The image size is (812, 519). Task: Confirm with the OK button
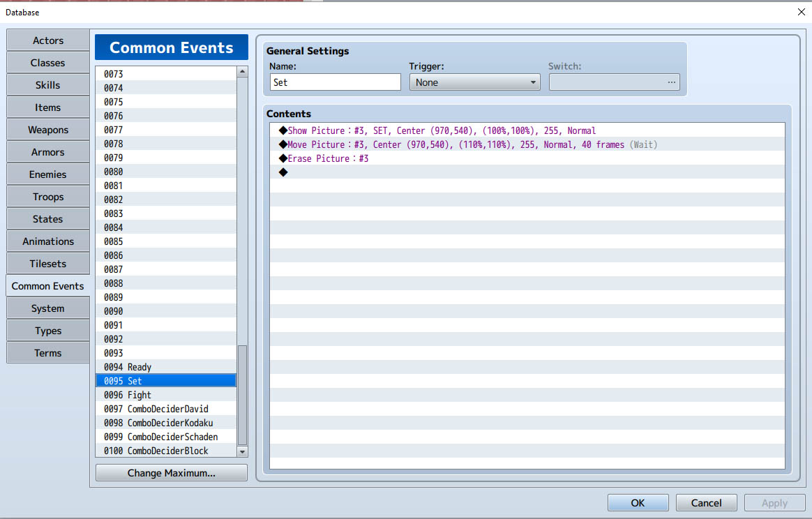coord(638,502)
